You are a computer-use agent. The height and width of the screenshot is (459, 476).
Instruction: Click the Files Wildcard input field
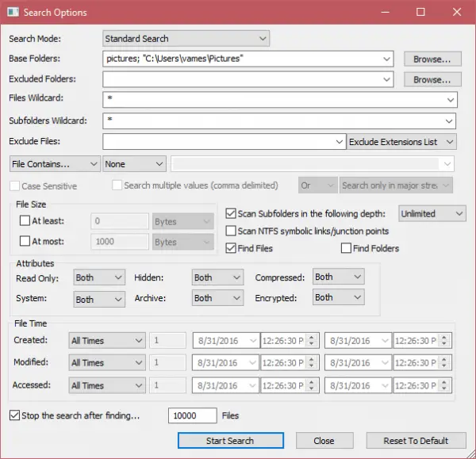279,100
